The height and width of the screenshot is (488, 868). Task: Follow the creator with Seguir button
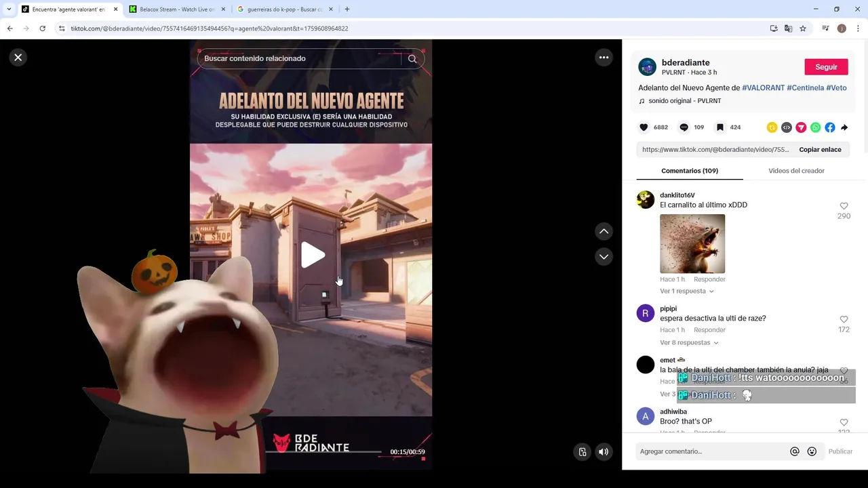826,67
